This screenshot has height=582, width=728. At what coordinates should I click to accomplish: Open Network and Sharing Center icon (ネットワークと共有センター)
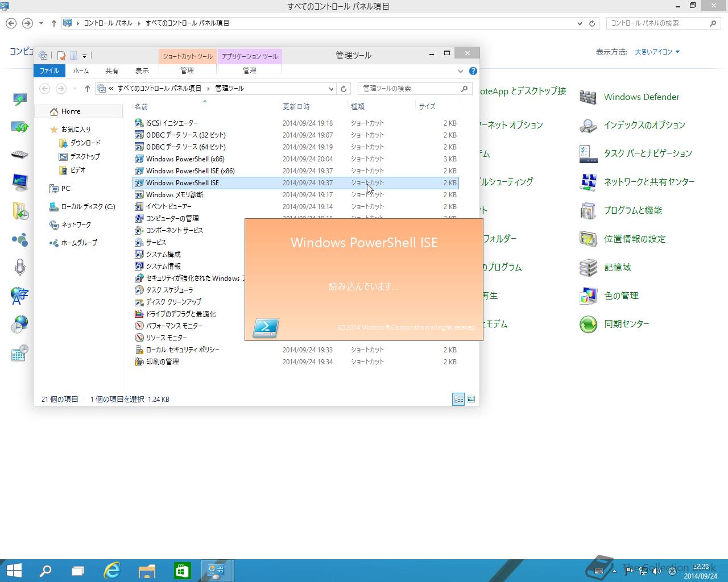point(588,182)
